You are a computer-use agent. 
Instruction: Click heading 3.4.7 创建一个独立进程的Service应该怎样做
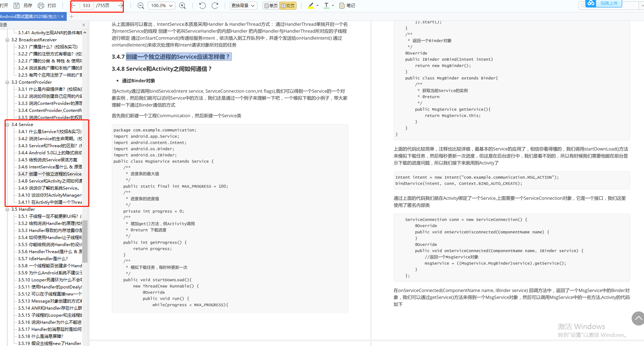tap(171, 57)
